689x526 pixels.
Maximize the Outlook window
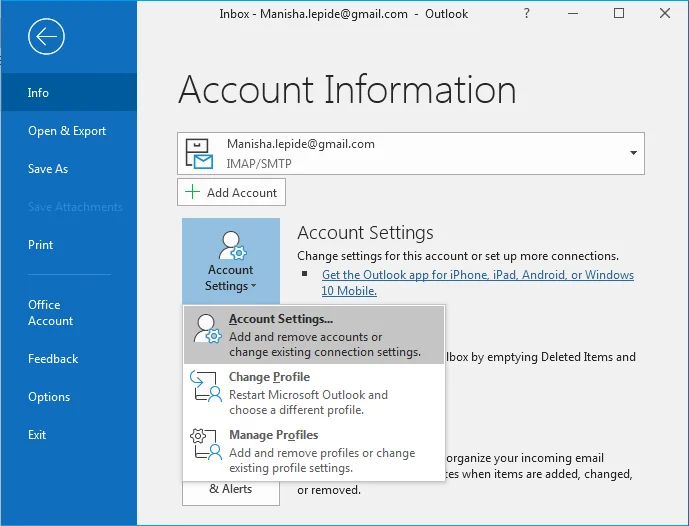(619, 13)
